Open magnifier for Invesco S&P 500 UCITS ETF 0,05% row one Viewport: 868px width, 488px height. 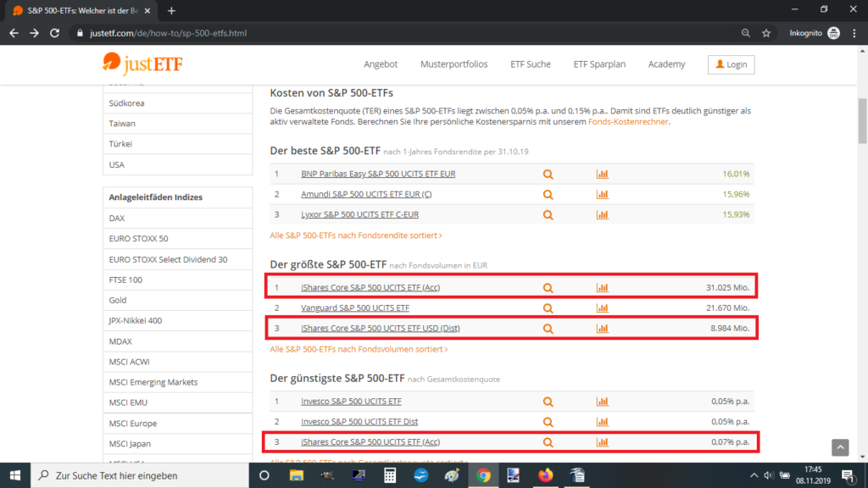(548, 402)
